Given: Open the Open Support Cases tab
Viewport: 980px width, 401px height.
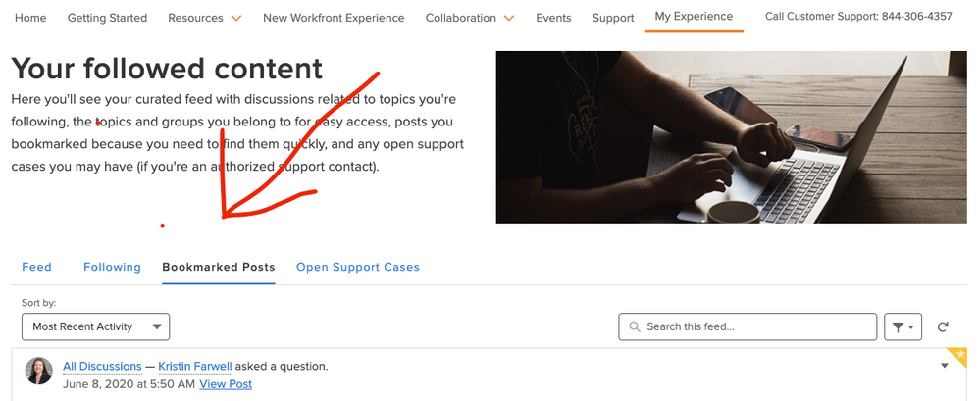Looking at the screenshot, I should click(358, 267).
